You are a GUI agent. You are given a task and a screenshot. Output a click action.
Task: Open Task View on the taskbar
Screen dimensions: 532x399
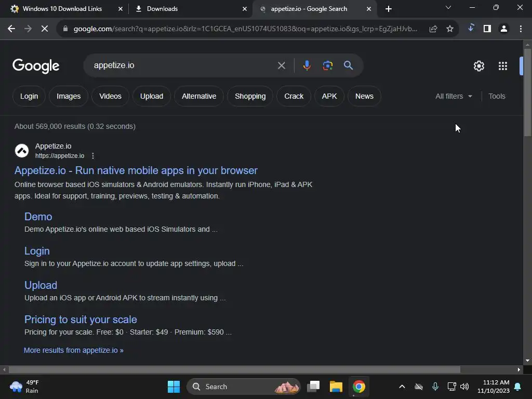313,387
